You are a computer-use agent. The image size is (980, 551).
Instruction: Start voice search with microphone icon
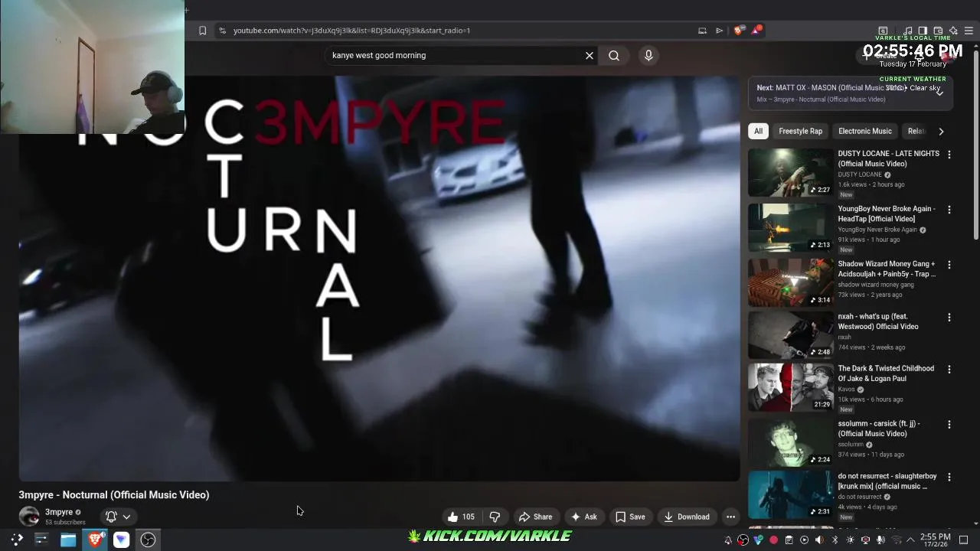[648, 55]
